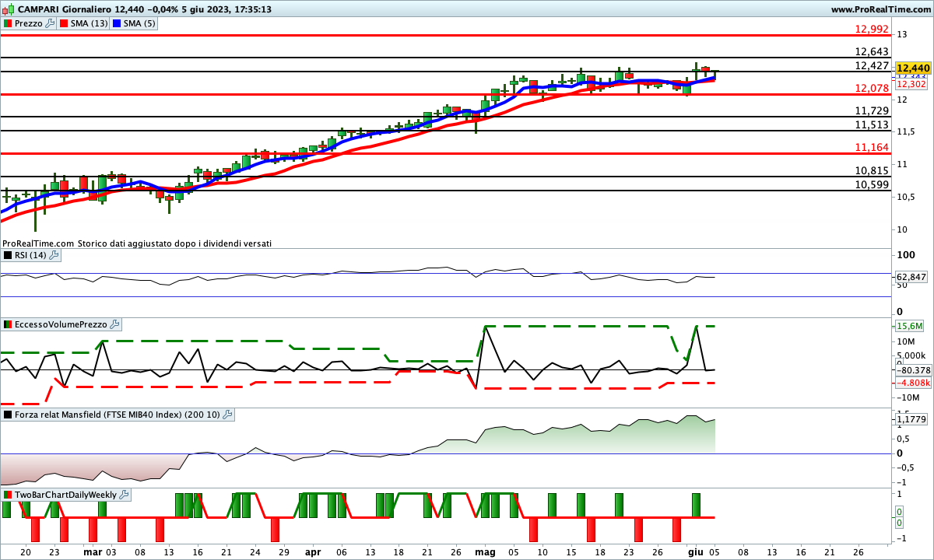Click the 'giu' month label on time axis

[695, 551]
